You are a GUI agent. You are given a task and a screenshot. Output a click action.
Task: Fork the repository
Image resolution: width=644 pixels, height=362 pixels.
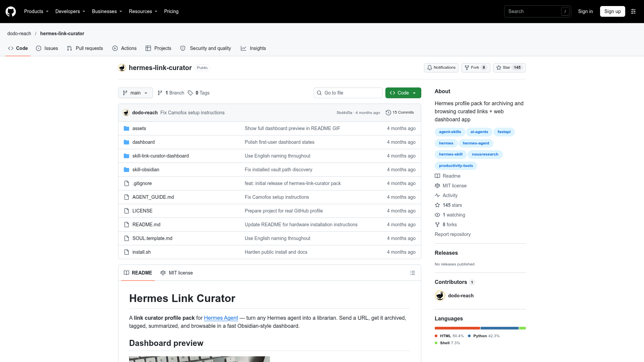pyautogui.click(x=476, y=68)
